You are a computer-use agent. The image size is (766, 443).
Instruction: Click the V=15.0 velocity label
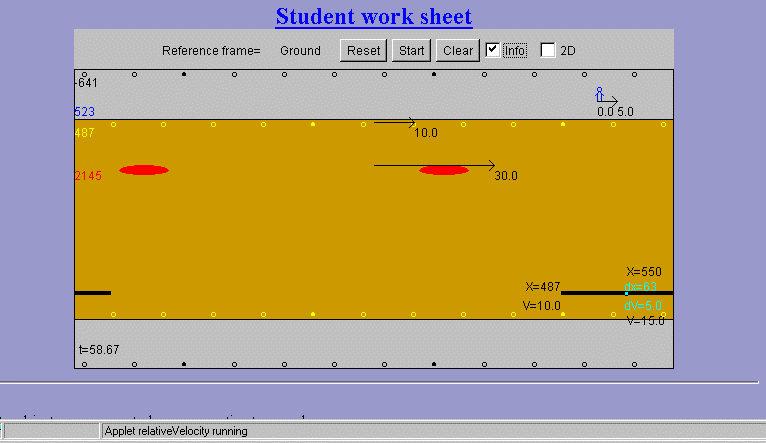pyautogui.click(x=645, y=321)
